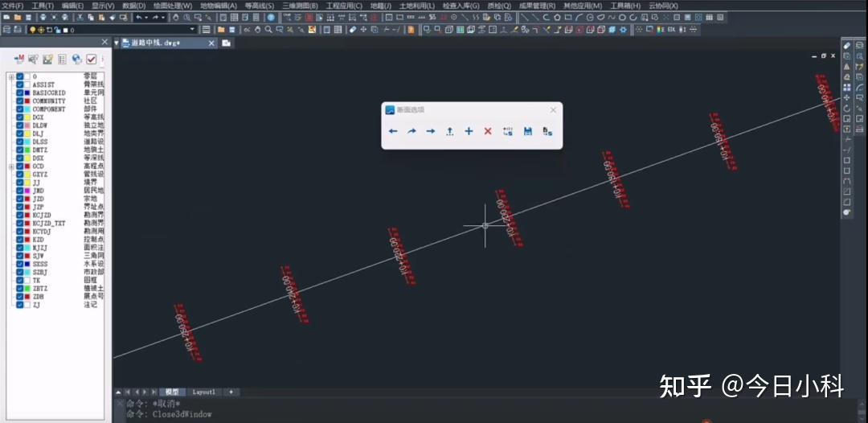Screen dimensions: 868x423
Task: Click the redo arrow in the top toolbar
Action: [156, 18]
